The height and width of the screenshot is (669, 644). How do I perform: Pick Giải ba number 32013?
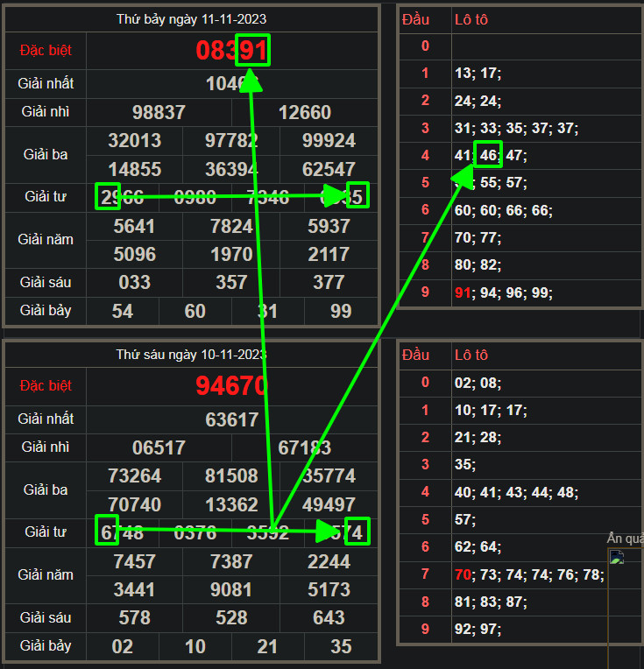[x=134, y=141]
